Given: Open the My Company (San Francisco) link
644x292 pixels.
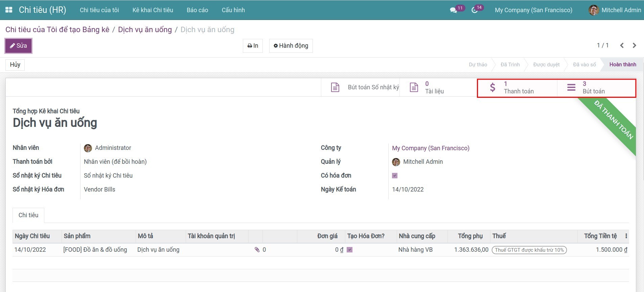Looking at the screenshot, I should pyautogui.click(x=431, y=148).
